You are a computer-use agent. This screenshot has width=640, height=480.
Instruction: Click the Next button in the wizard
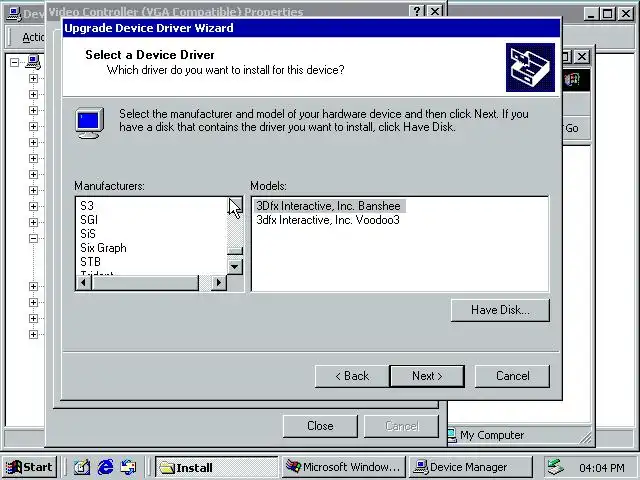(x=427, y=376)
